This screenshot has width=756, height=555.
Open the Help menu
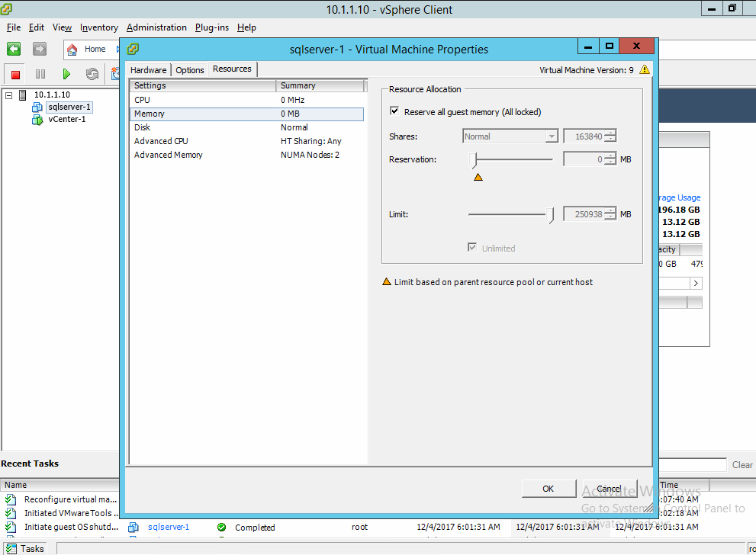246,27
